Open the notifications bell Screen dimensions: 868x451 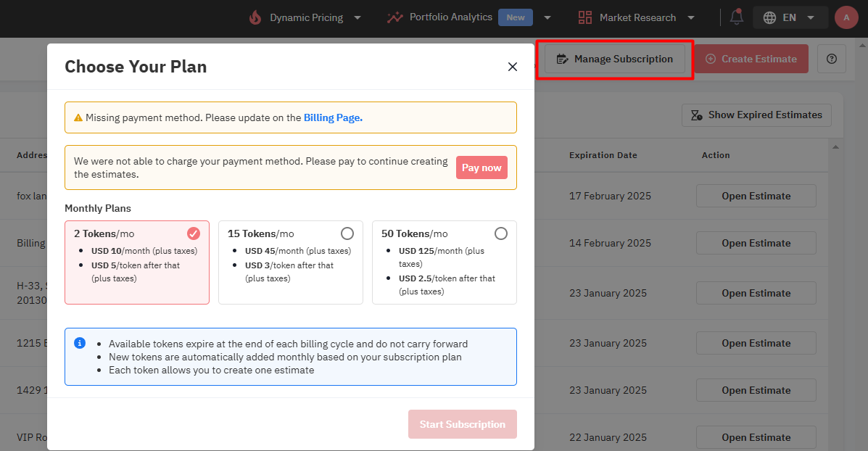coord(737,17)
